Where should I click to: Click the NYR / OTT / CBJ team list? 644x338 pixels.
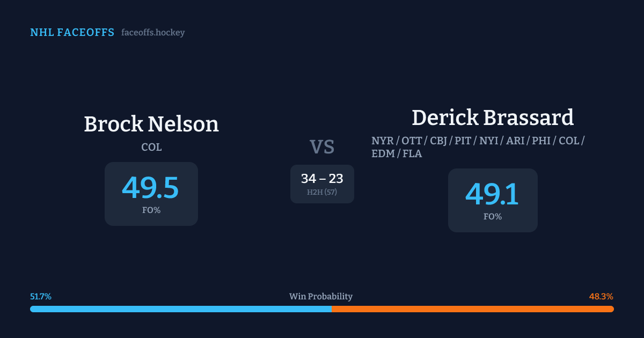[x=478, y=141]
